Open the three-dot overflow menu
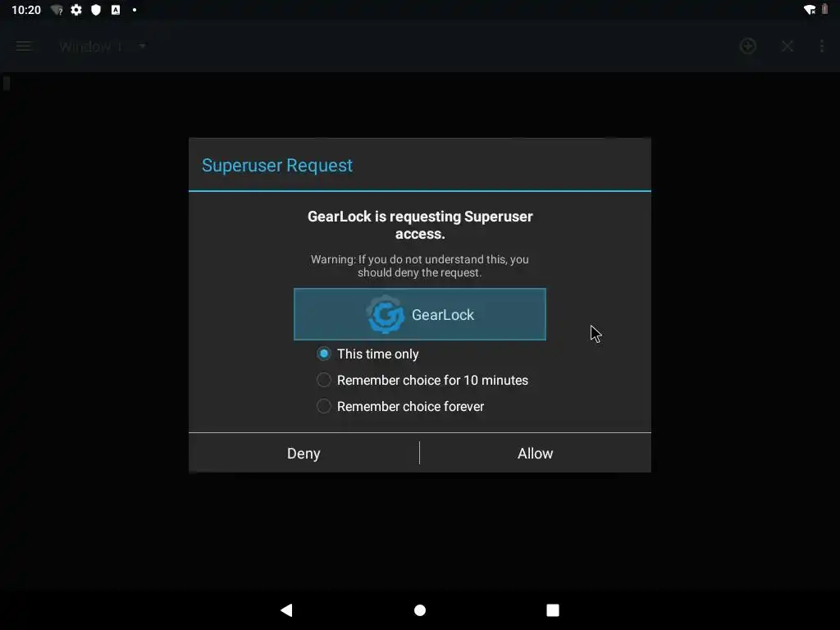 click(822, 47)
